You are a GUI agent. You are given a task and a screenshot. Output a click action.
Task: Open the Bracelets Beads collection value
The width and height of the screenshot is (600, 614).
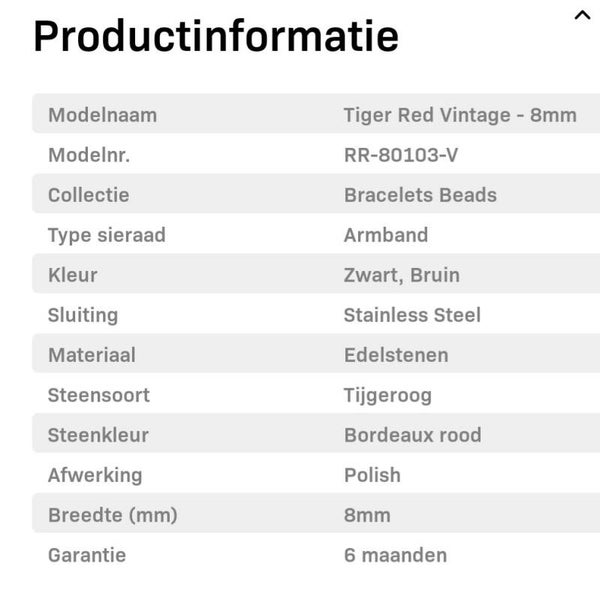pyautogui.click(x=420, y=195)
